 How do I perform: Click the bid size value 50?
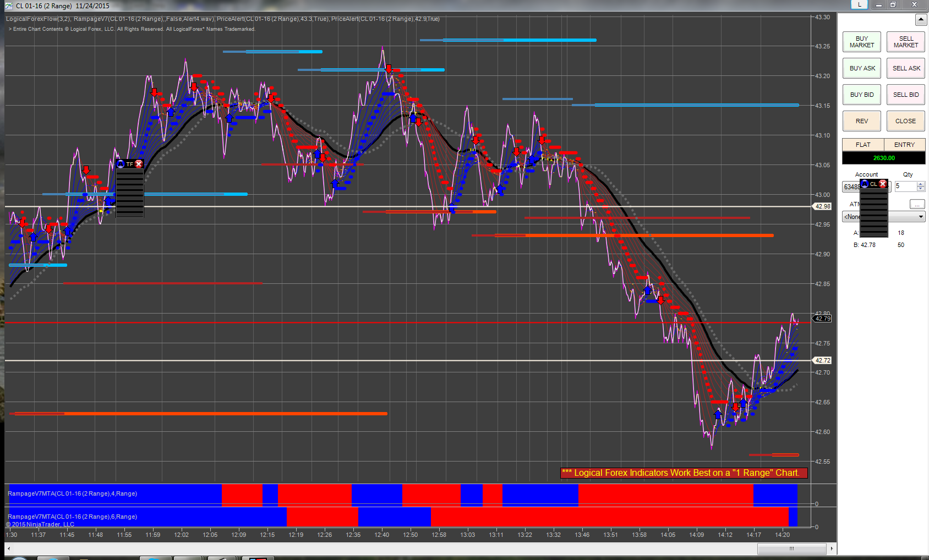point(901,245)
